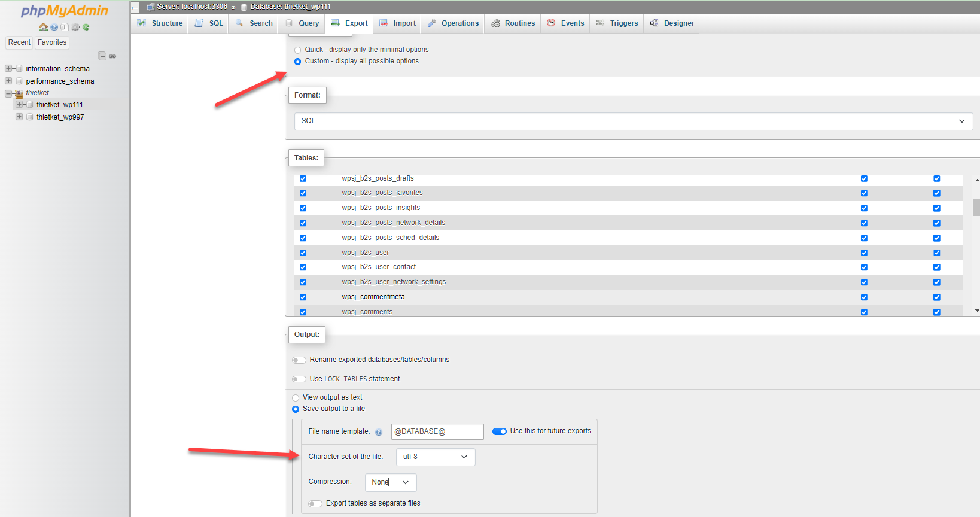This screenshot has width=980, height=517.
Task: Open the Structure tab
Action: pos(160,23)
